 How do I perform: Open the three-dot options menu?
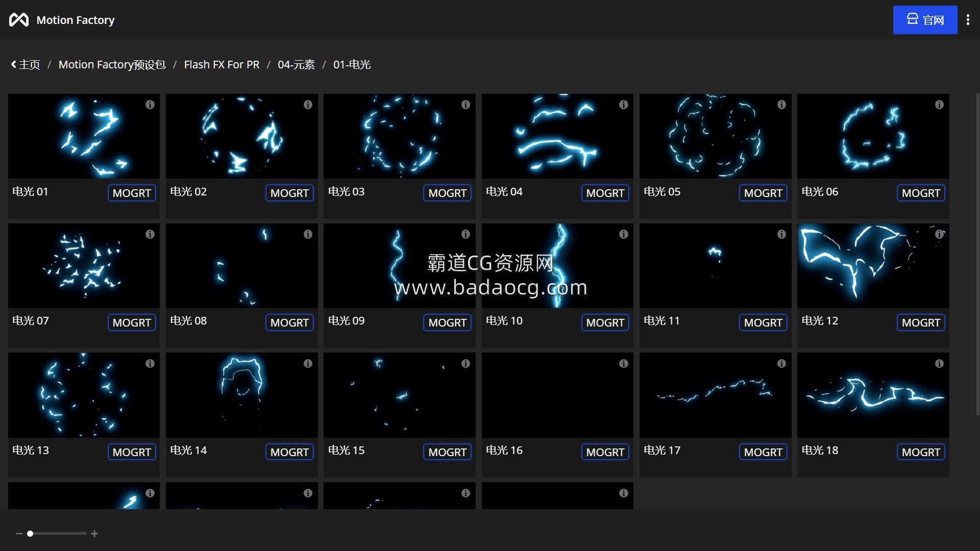[968, 20]
